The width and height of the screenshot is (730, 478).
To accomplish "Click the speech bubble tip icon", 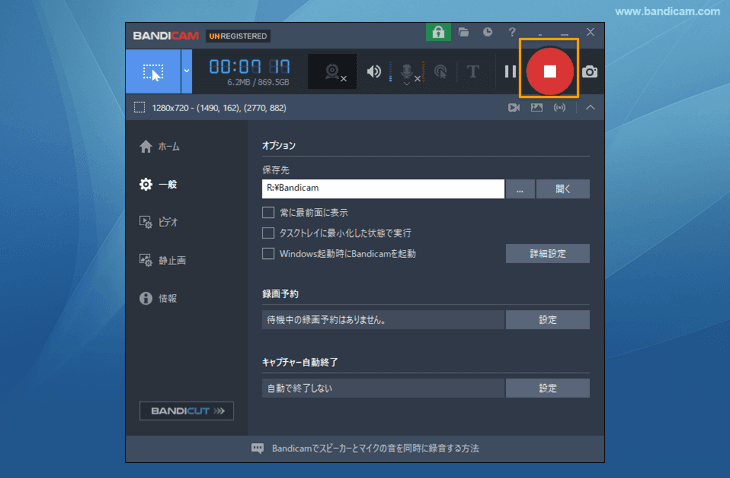I will (257, 448).
